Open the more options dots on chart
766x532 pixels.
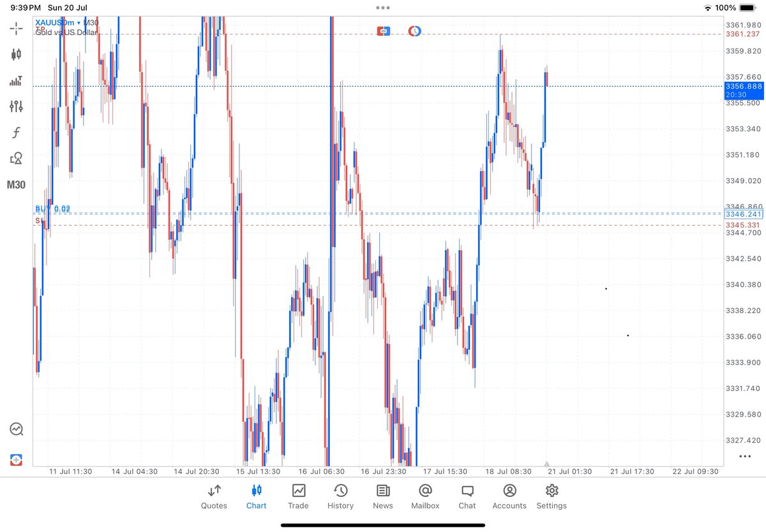[x=744, y=456]
